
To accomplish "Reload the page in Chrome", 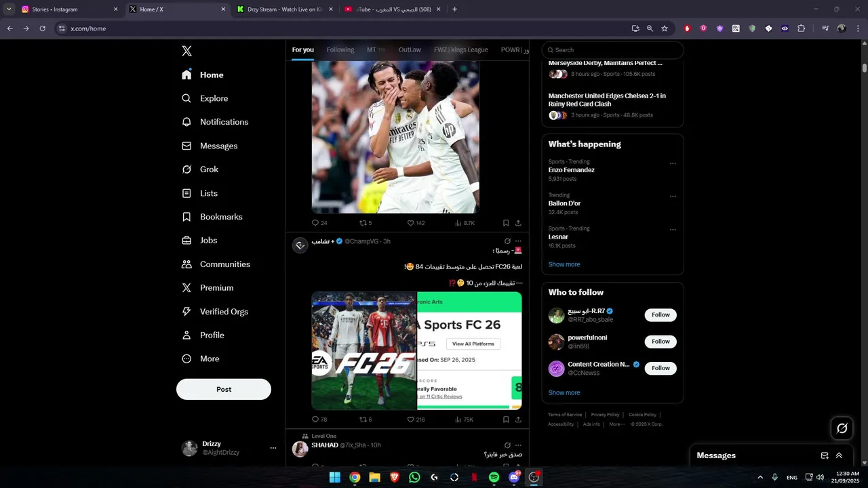I will [x=42, y=28].
